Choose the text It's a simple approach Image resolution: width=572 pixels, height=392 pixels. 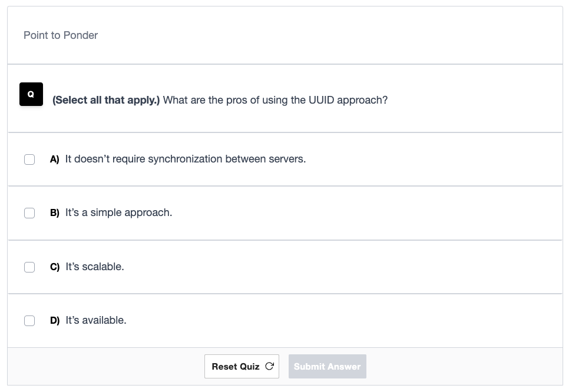pyautogui.click(x=118, y=212)
